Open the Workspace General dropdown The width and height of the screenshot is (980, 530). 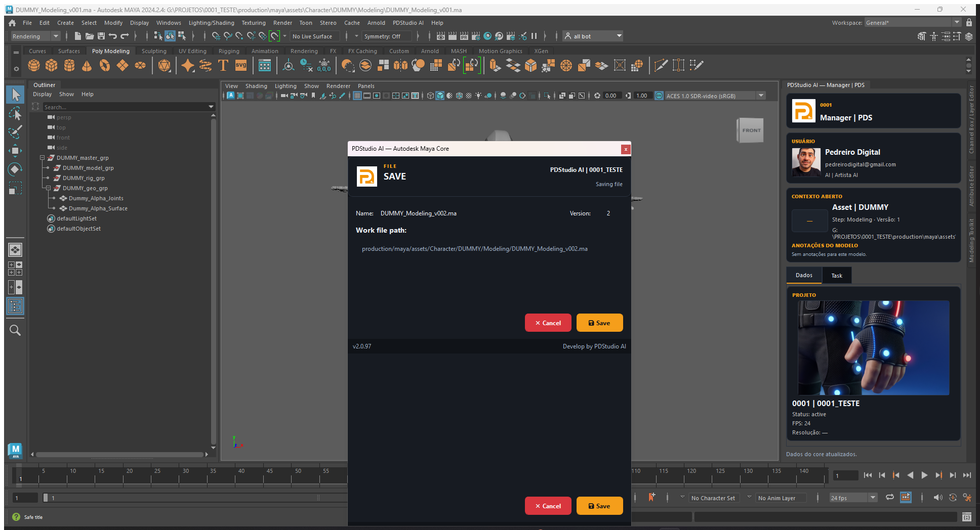click(x=912, y=22)
